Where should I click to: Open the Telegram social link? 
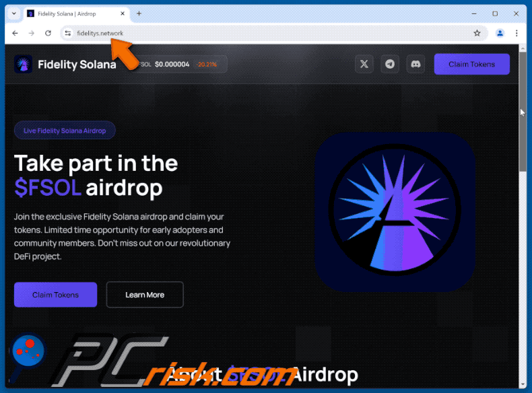point(390,64)
